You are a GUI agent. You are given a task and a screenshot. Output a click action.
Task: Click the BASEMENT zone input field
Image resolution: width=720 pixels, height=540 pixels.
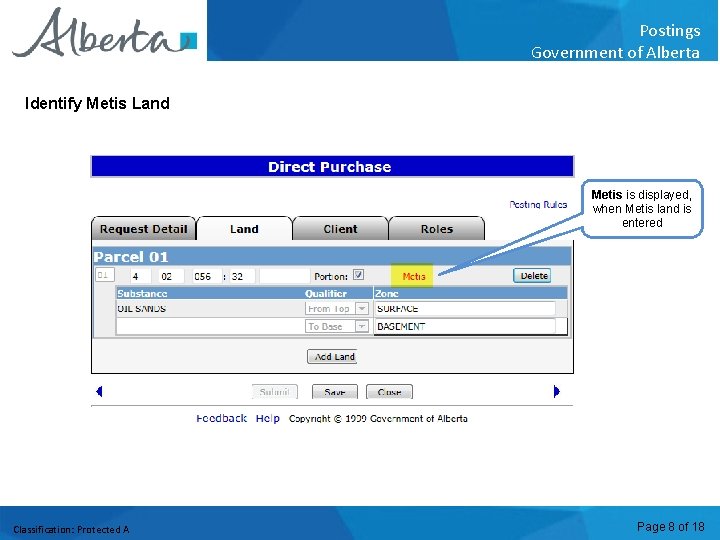tap(465, 326)
